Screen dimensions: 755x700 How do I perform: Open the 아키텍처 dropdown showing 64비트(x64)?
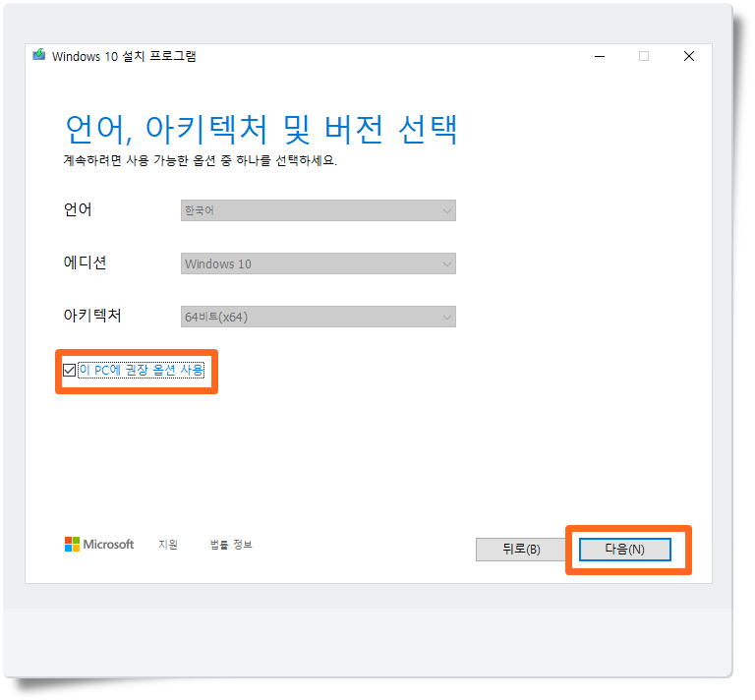[x=319, y=317]
